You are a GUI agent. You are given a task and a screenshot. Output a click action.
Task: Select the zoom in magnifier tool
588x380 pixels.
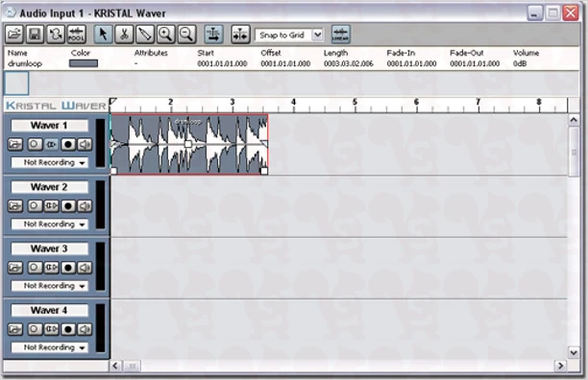(165, 35)
